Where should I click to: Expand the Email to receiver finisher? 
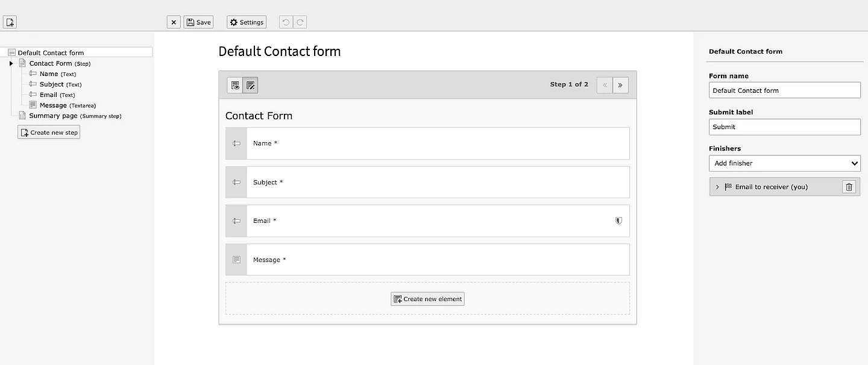717,187
